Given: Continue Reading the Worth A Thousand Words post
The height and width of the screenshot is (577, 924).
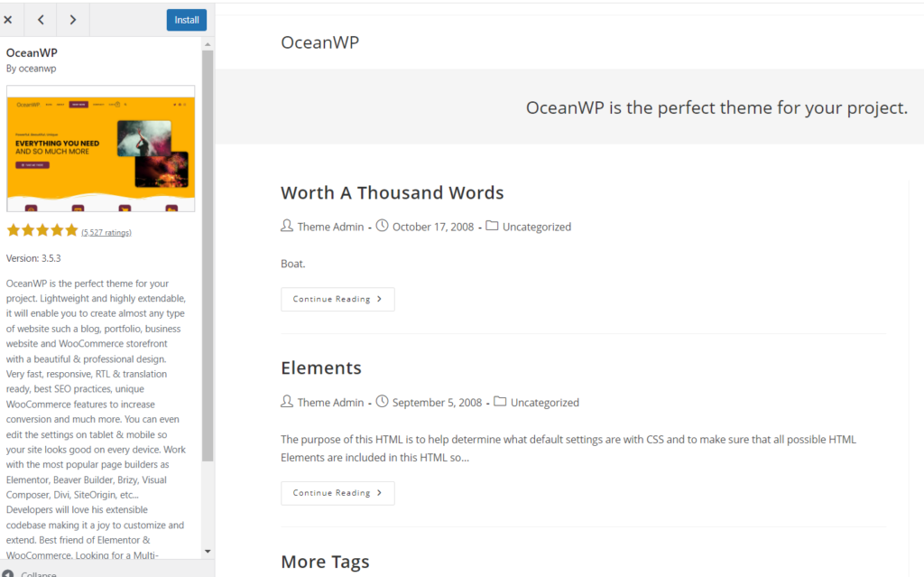Looking at the screenshot, I should [337, 299].
